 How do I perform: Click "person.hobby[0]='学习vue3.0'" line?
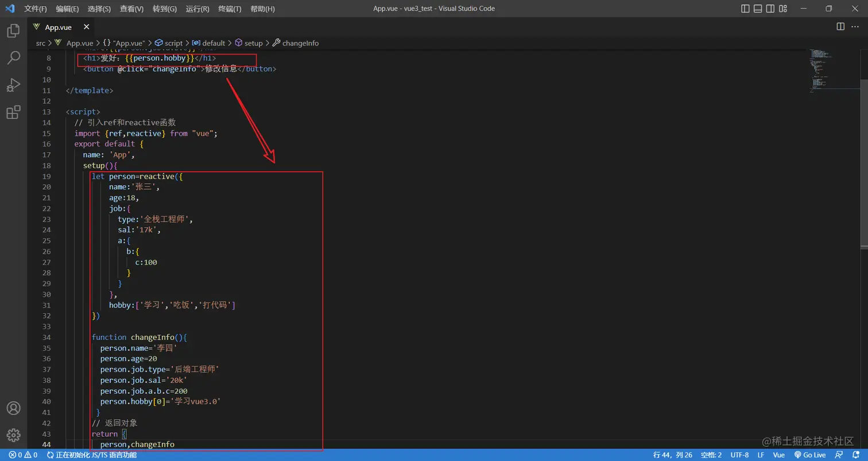[x=161, y=401]
